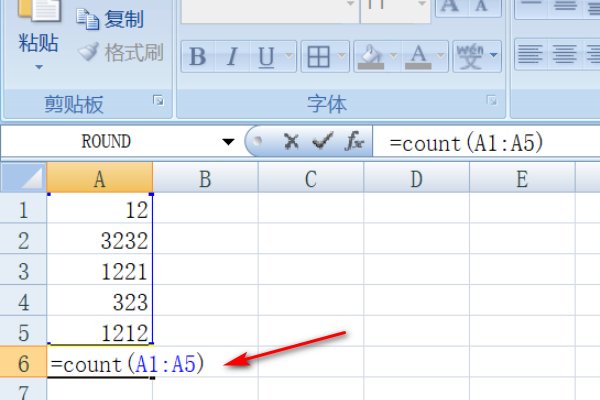Screen dimensions: 600x400
Task: Select row header 2
Action: pyautogui.click(x=23, y=240)
